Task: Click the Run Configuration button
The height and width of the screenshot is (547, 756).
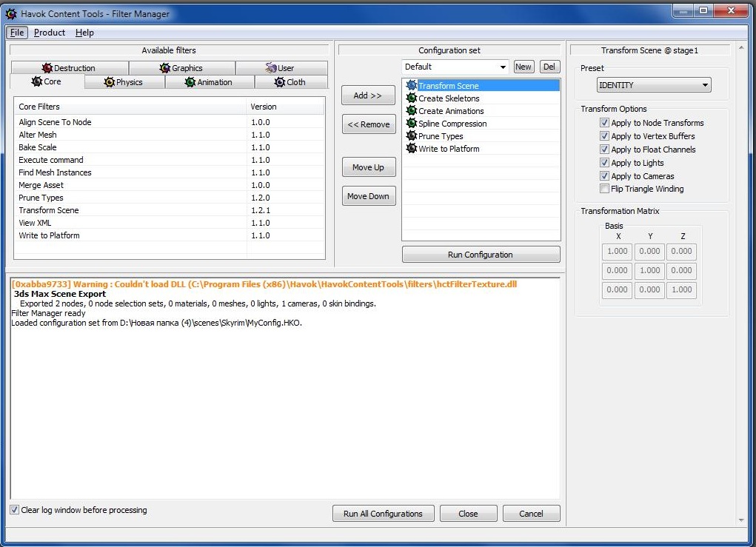Action: [481, 255]
